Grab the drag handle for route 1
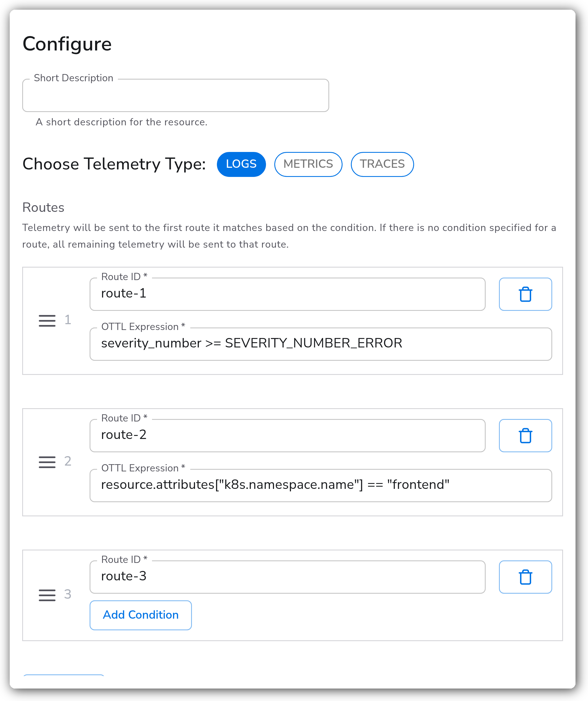Screen dimensions: 588x701 tap(47, 321)
